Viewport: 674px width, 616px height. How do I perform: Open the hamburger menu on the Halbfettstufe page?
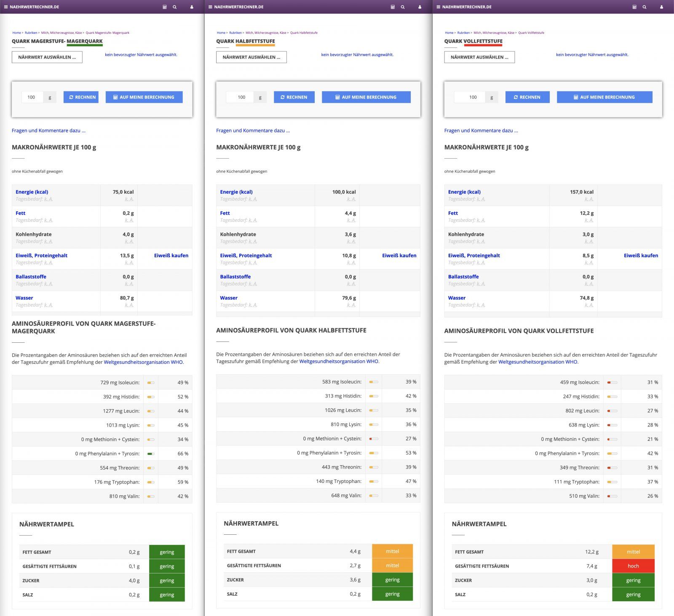210,7
